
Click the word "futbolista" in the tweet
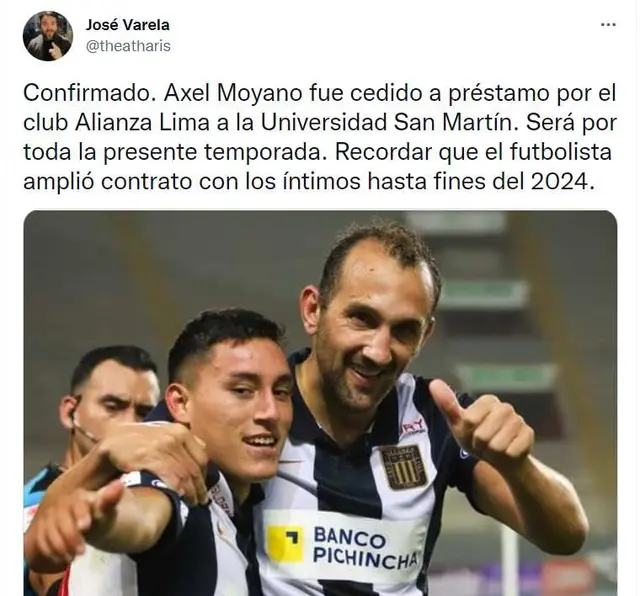(560, 152)
